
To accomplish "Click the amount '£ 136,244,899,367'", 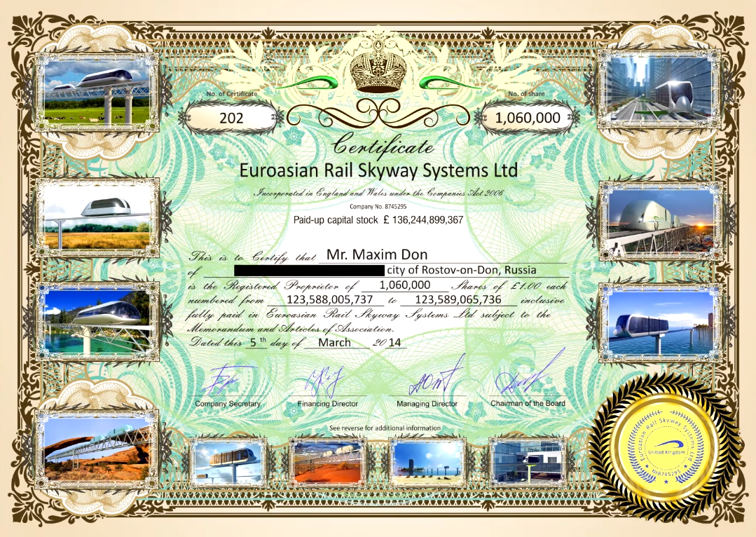I will (423, 220).
